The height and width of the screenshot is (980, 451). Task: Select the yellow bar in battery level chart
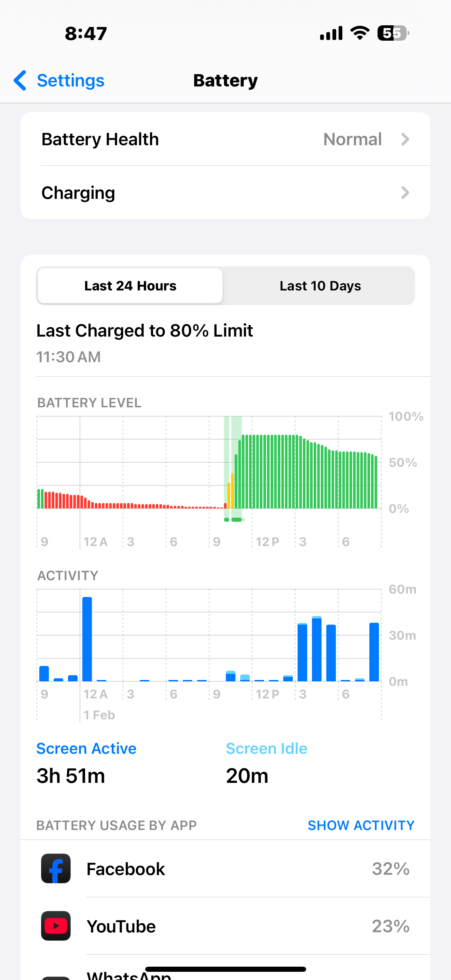pyautogui.click(x=230, y=491)
